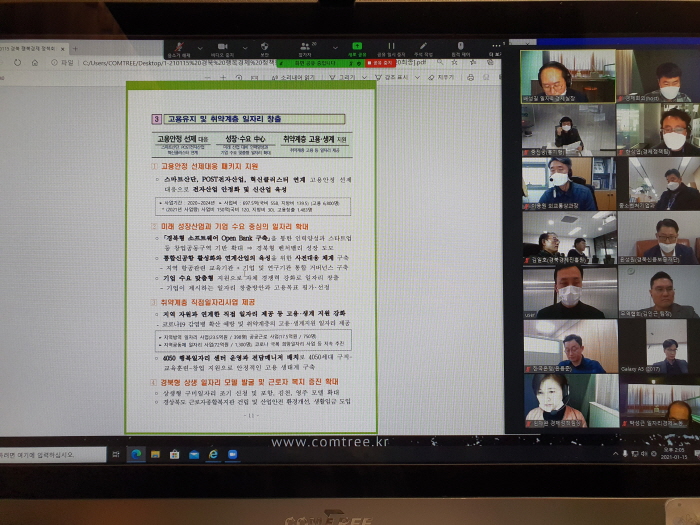Screen dimensions: 700x525
Task: View file info icon beside the address
Action: pos(54,62)
